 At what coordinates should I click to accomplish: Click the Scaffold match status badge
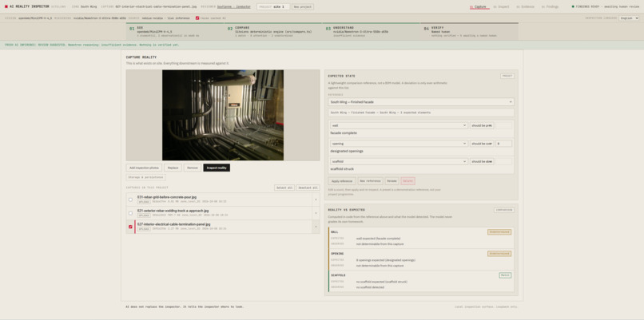(505, 275)
